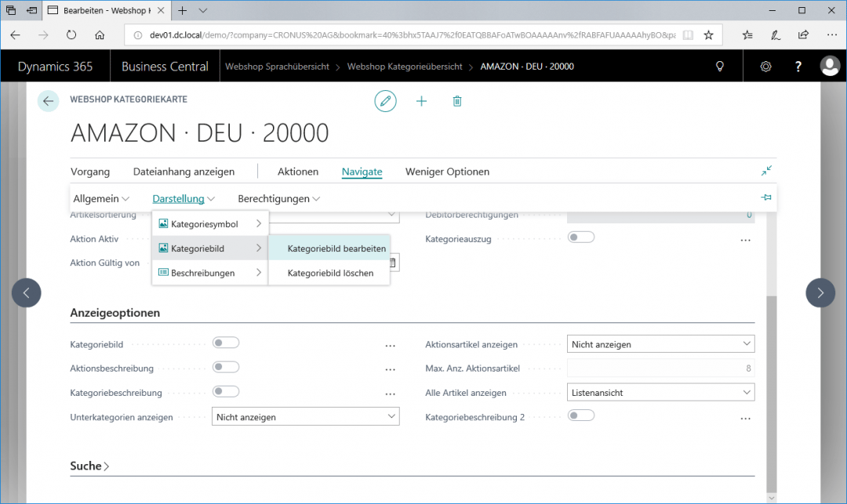Select Kategoriebild löschen
This screenshot has height=504, width=847.
click(x=329, y=273)
